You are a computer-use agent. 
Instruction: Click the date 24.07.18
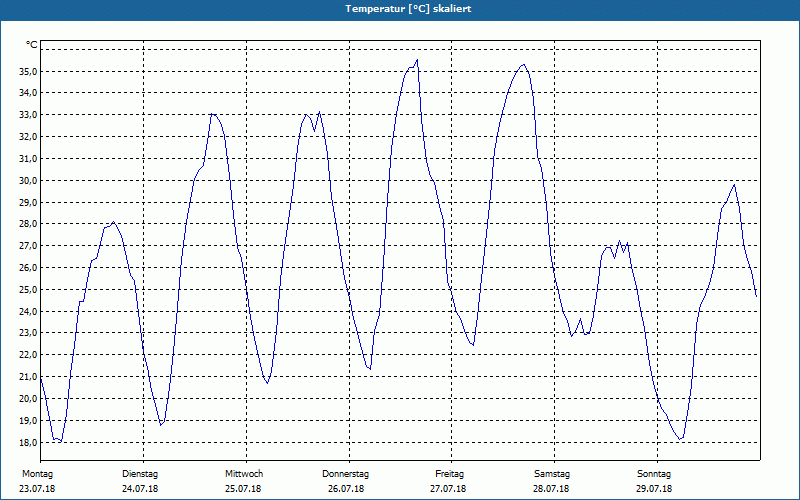[x=140, y=489]
